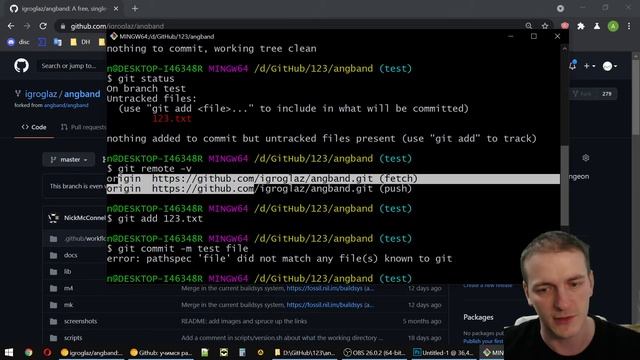
Task: Click the browser page vertical scrollbar
Action: tap(636, 98)
